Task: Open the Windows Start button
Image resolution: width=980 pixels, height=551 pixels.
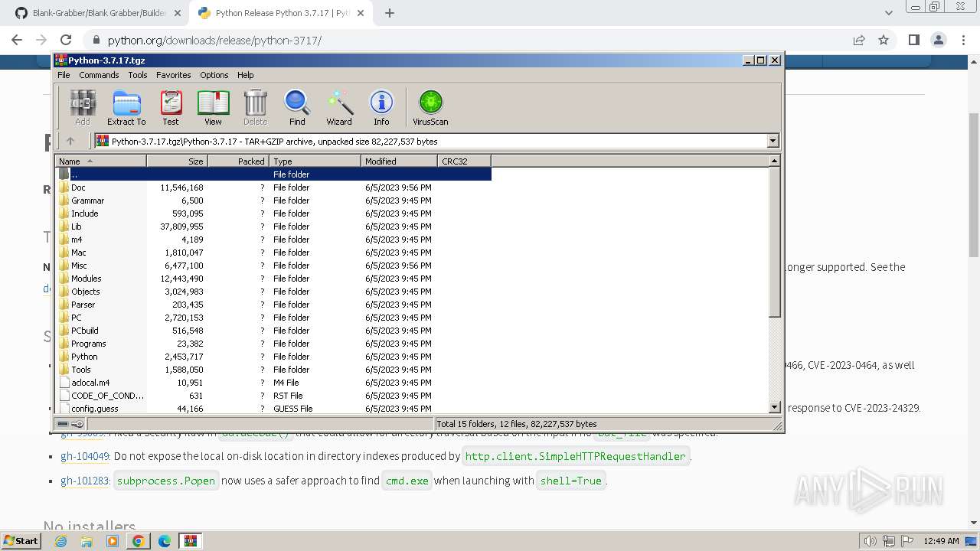Action: (x=21, y=540)
